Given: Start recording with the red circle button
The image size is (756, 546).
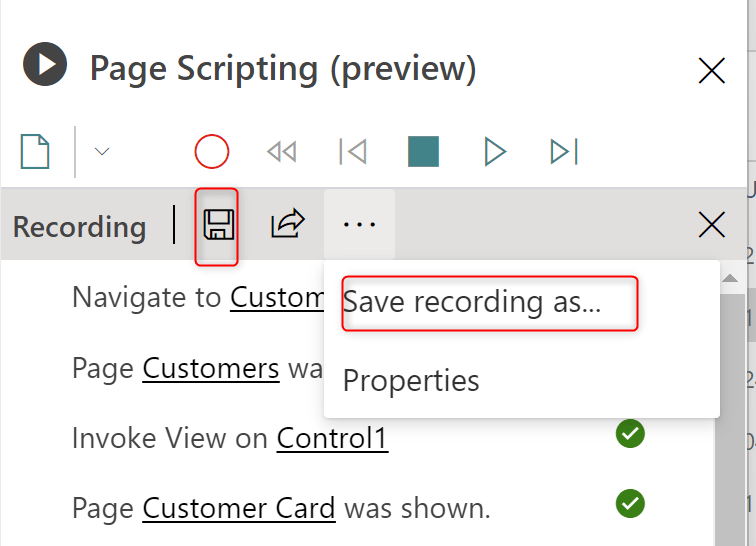Looking at the screenshot, I should coord(212,152).
